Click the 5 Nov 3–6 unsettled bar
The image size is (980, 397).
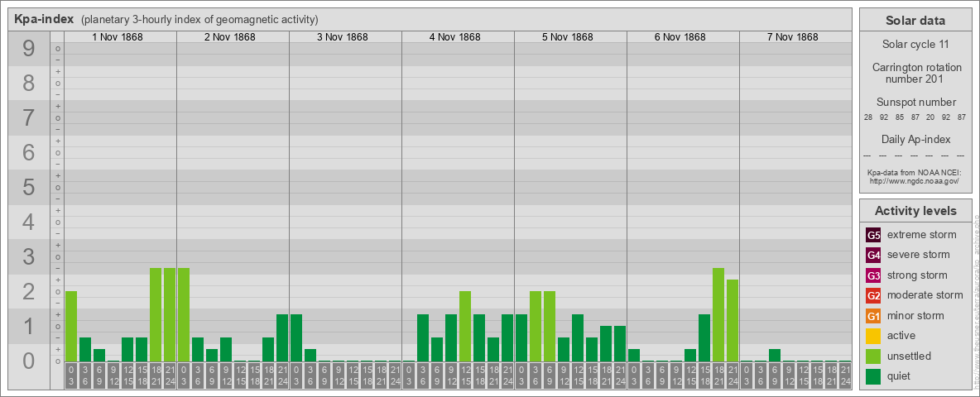pos(536,326)
